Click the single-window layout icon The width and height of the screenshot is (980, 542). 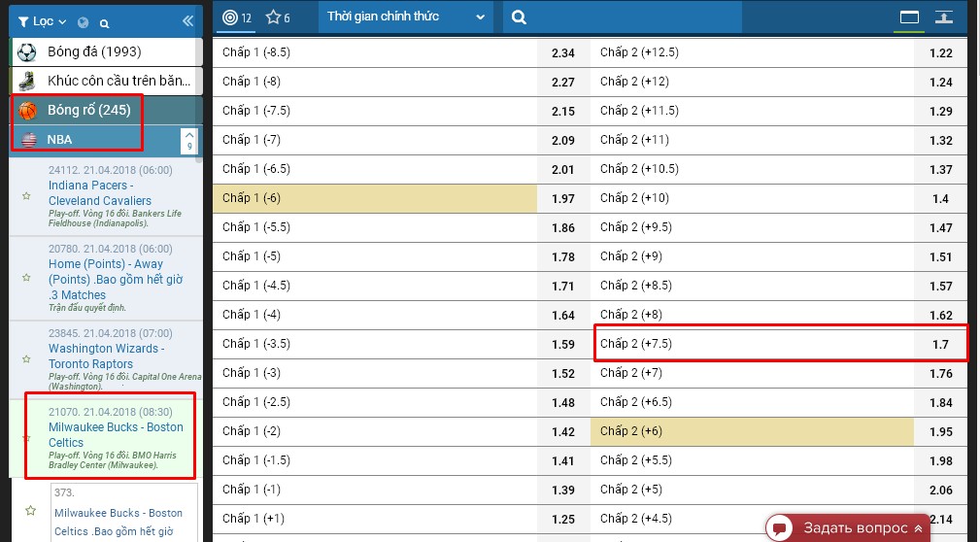(909, 17)
